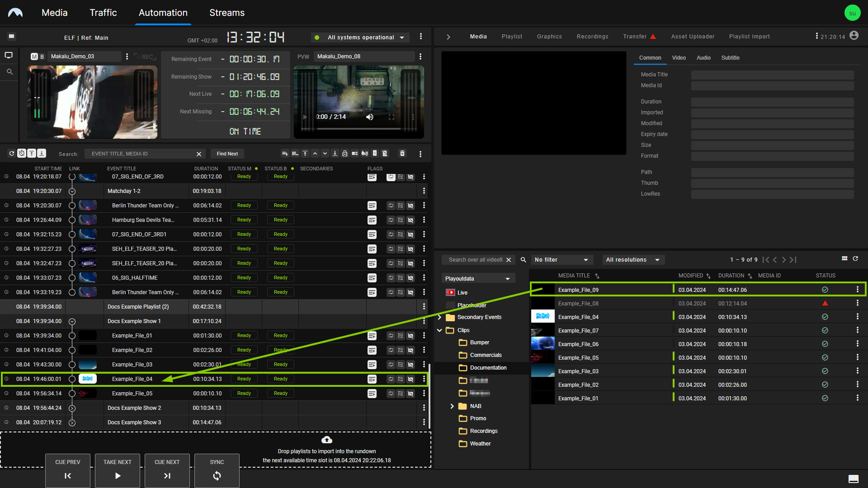Open the Automation navigation tab

coord(163,13)
